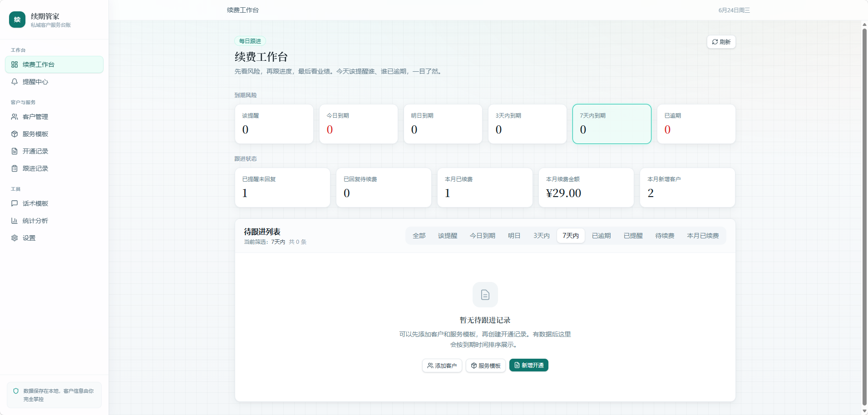This screenshot has width=868, height=415.
Task: Click the 已逾期 risk card
Action: [x=696, y=124]
